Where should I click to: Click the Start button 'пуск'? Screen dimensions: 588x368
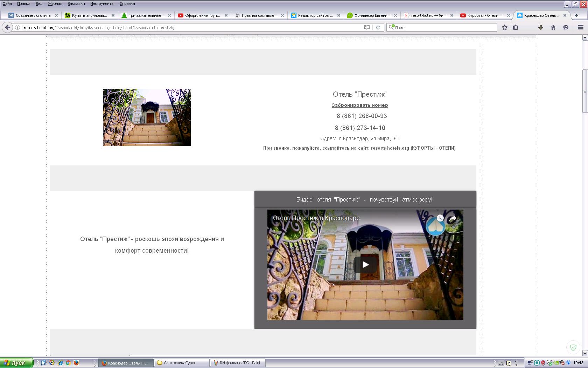click(16, 363)
